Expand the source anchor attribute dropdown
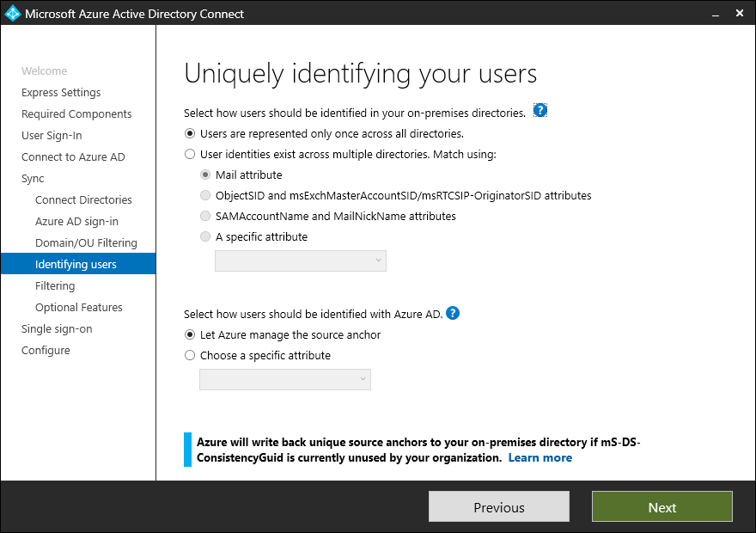The height and width of the screenshot is (533, 756). 284,379
